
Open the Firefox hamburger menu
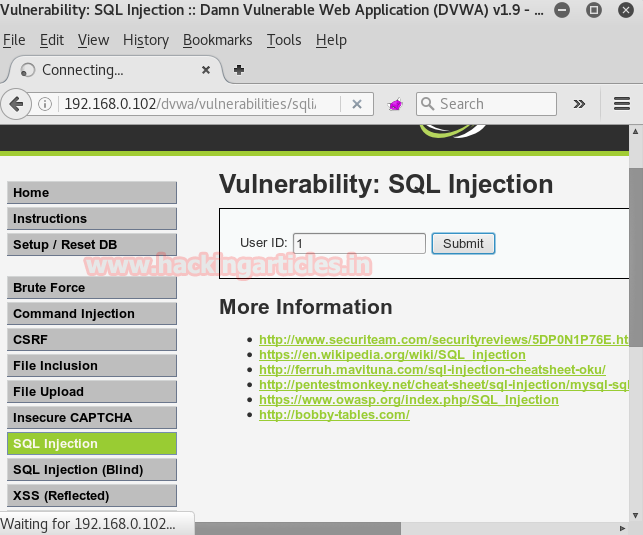pos(622,104)
